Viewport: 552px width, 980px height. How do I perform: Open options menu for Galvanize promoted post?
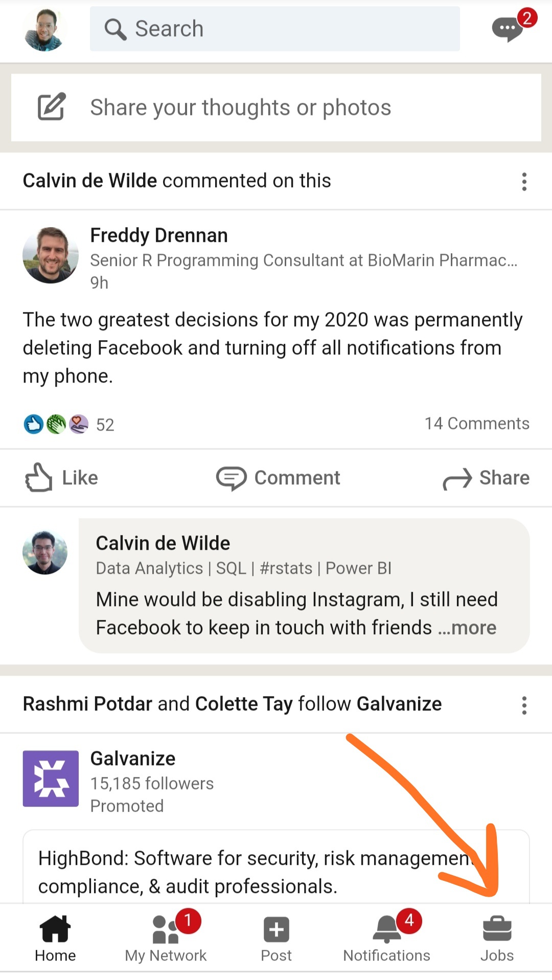pos(524,705)
